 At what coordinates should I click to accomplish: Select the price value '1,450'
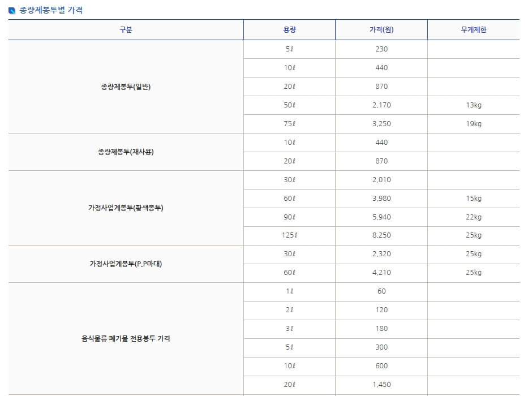pyautogui.click(x=381, y=385)
